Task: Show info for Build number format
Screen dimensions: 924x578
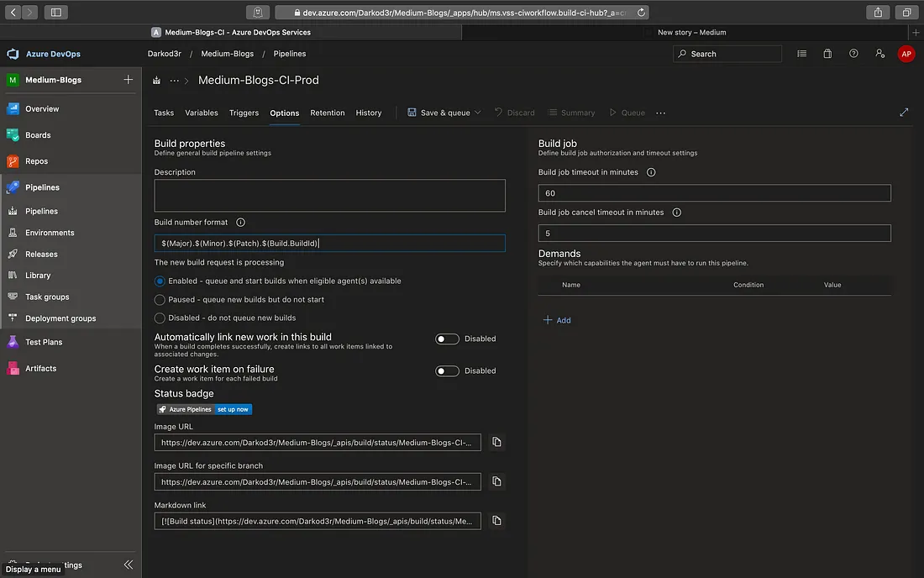Action: coord(240,222)
